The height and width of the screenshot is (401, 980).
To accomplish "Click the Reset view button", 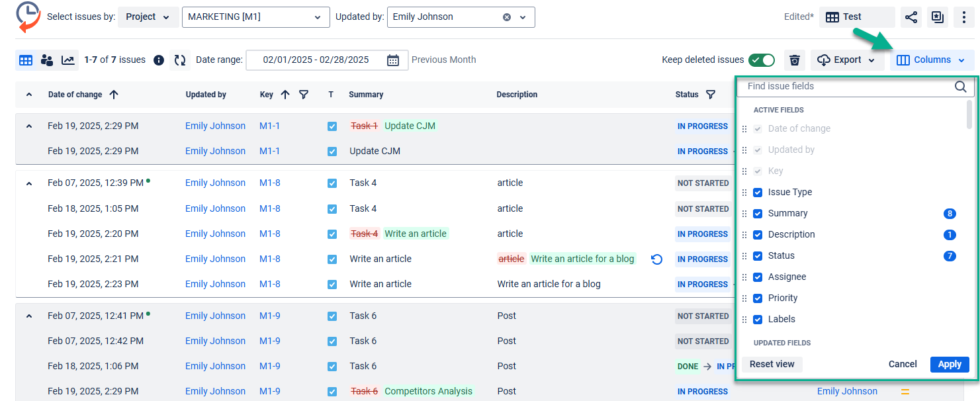I will point(772,365).
